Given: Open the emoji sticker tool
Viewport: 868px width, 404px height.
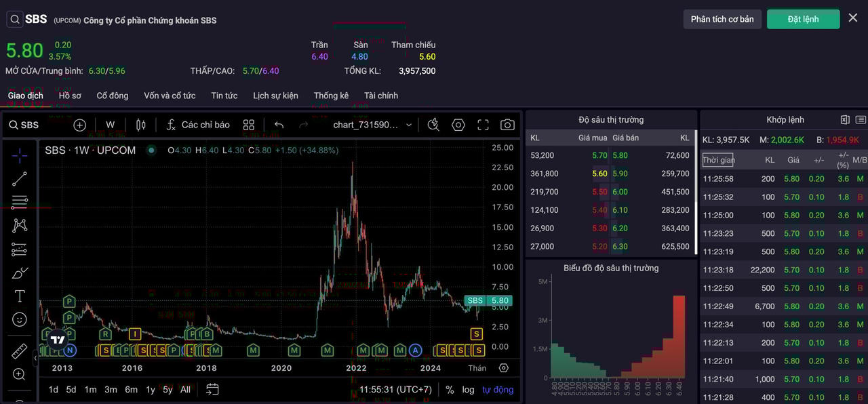Looking at the screenshot, I should (x=20, y=319).
